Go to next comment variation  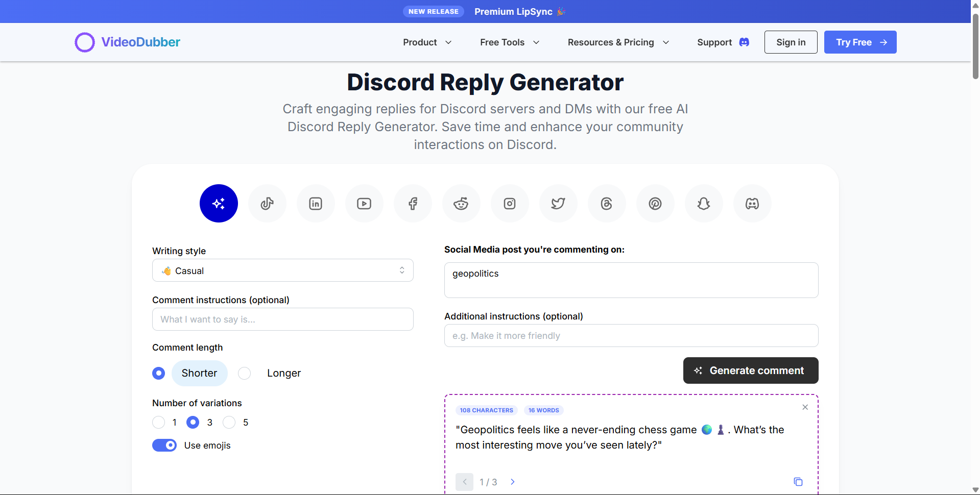coord(513,482)
